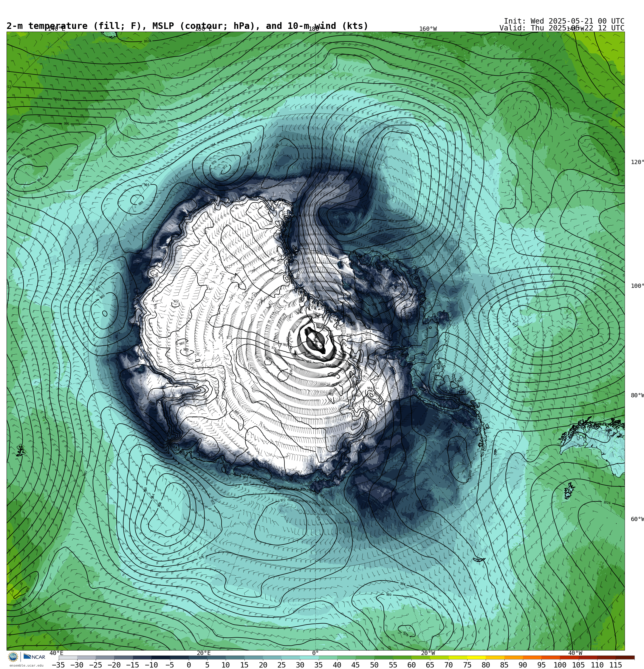Click the 60 colorbar tick label

[x=411, y=665]
